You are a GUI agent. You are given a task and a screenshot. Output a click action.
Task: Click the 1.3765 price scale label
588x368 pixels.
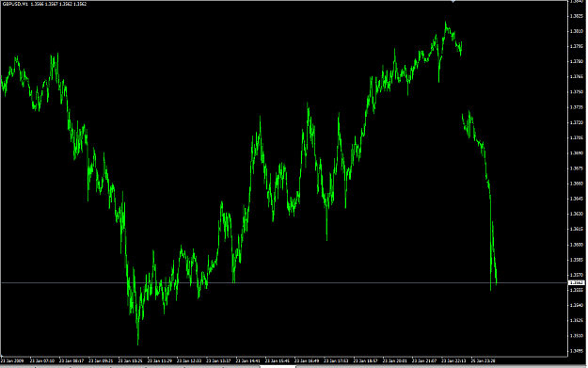click(577, 76)
